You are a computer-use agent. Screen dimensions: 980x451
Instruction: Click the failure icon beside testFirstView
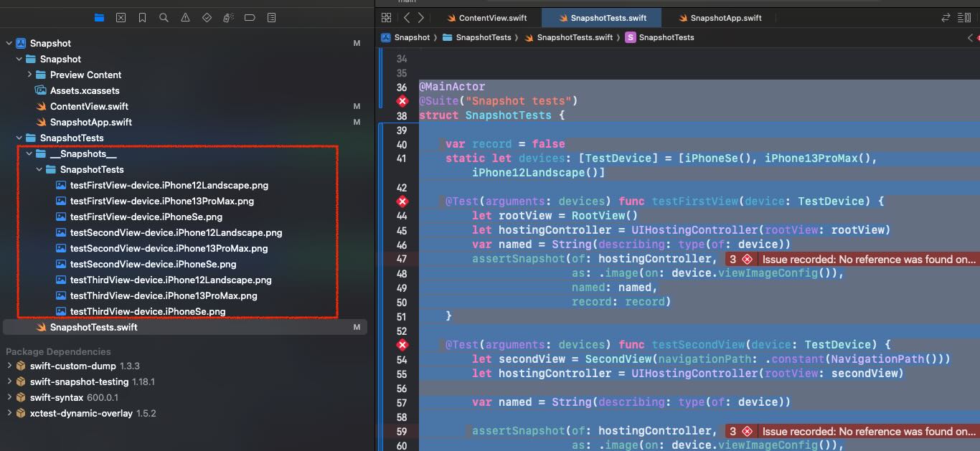(x=402, y=201)
